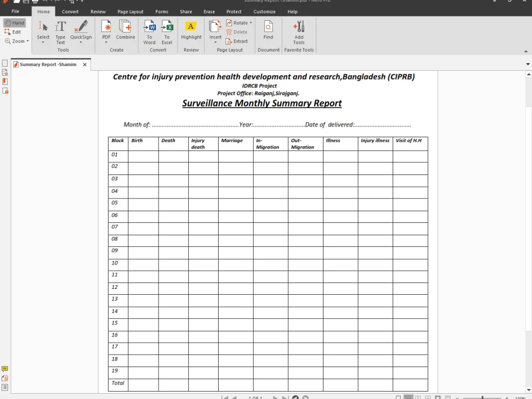Image resolution: width=532 pixels, height=399 pixels.
Task: Switch to the Review ribbon tab
Action: (x=98, y=12)
